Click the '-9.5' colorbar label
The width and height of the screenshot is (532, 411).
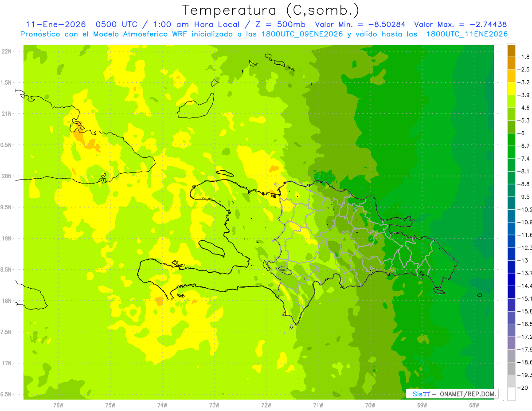524,197
